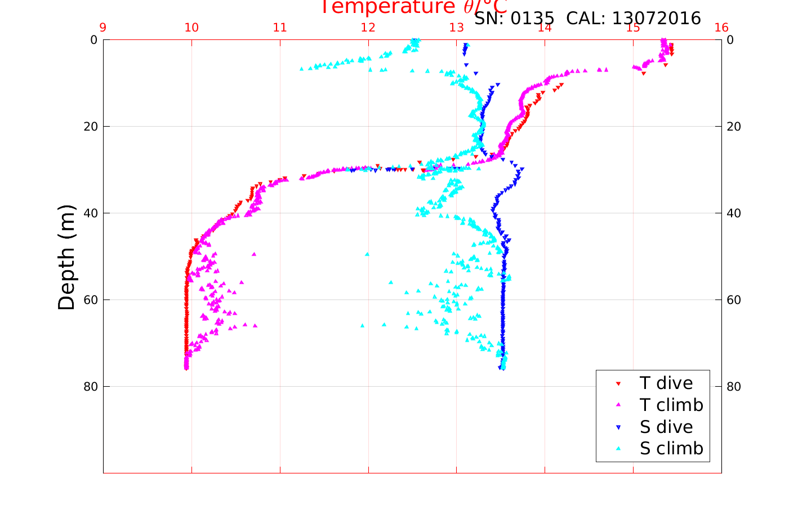Click the magenta T climb legend marker
The image size is (798, 532).
[618, 405]
